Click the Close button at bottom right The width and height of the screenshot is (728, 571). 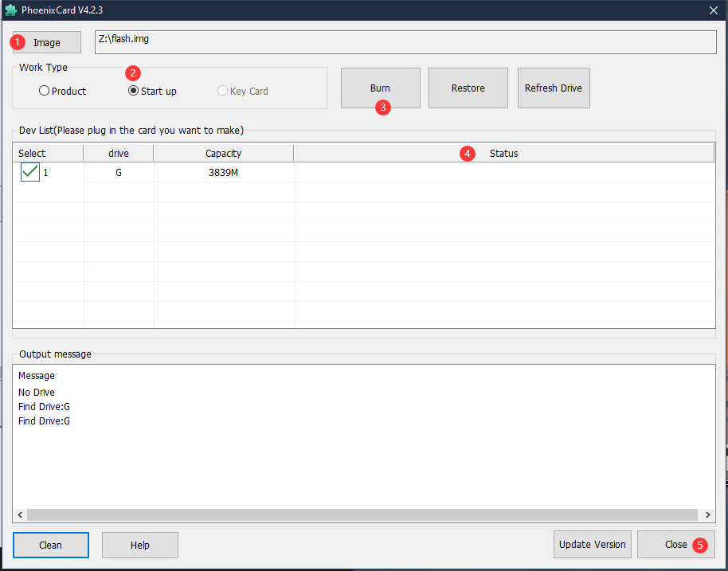pyautogui.click(x=676, y=545)
